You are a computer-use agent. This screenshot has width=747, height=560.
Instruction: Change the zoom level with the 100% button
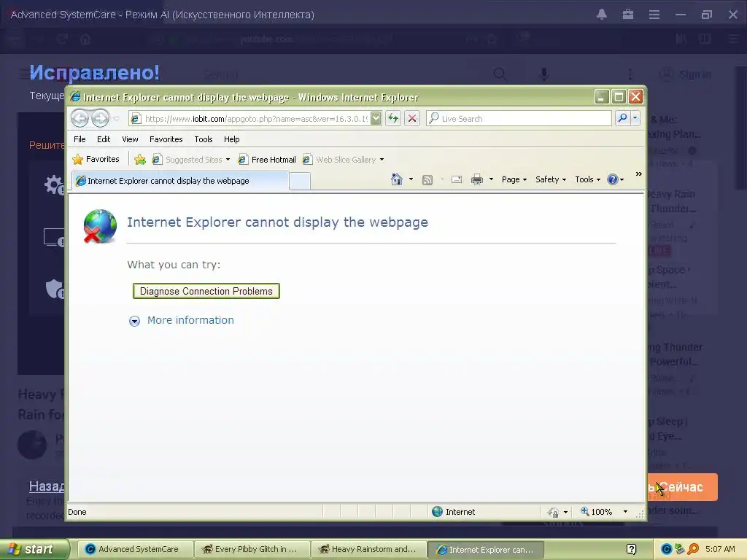coord(597,512)
